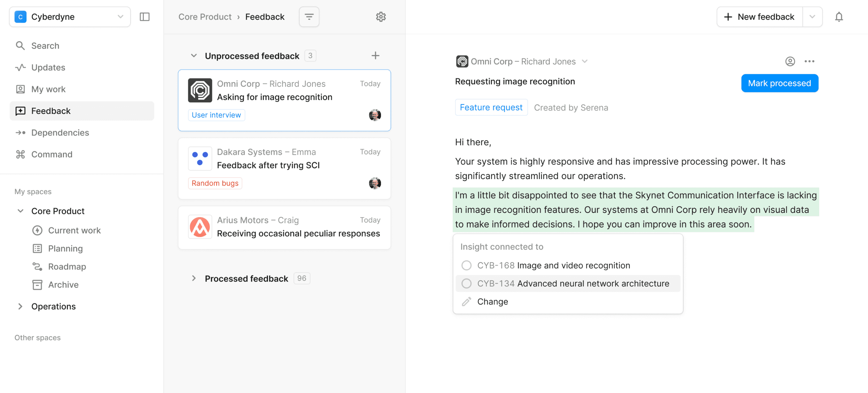Expand the Operations space
The image size is (868, 393).
tap(20, 306)
